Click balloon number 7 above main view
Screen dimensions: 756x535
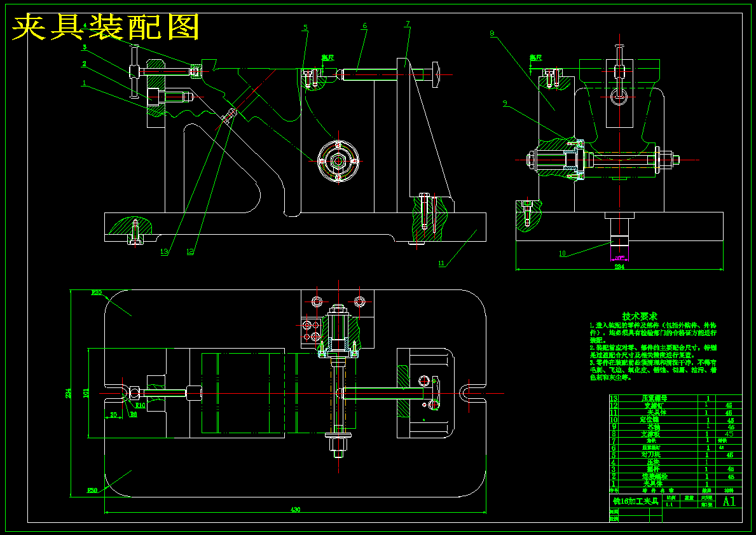[408, 23]
